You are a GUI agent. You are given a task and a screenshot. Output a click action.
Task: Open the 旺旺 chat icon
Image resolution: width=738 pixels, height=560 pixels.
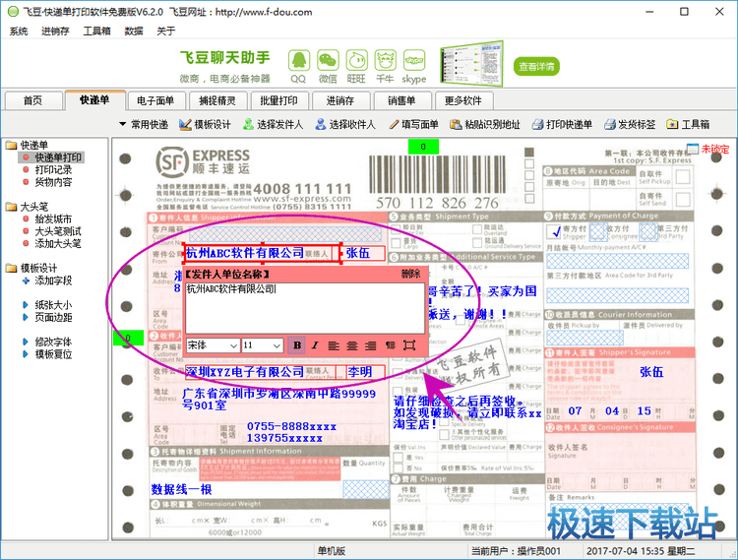[357, 61]
